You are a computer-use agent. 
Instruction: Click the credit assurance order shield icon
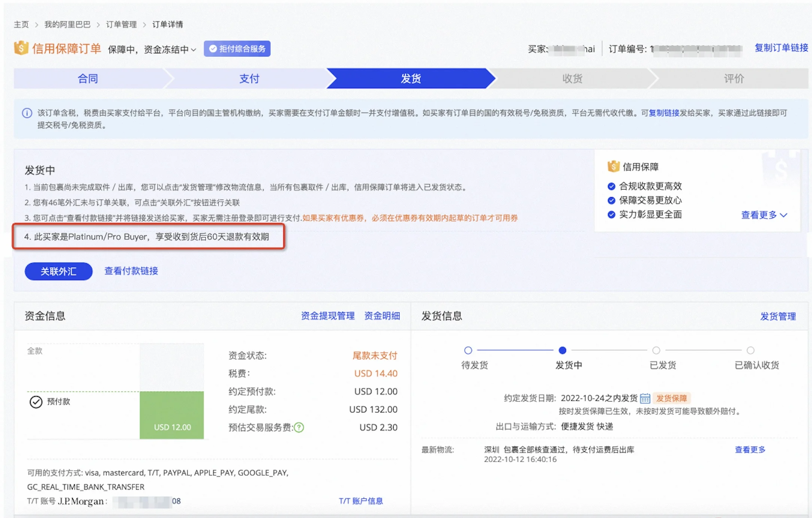click(x=21, y=48)
